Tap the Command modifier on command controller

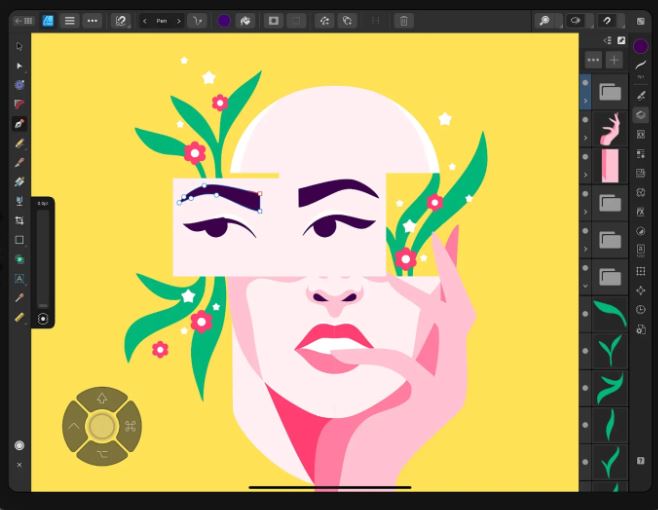tap(131, 426)
